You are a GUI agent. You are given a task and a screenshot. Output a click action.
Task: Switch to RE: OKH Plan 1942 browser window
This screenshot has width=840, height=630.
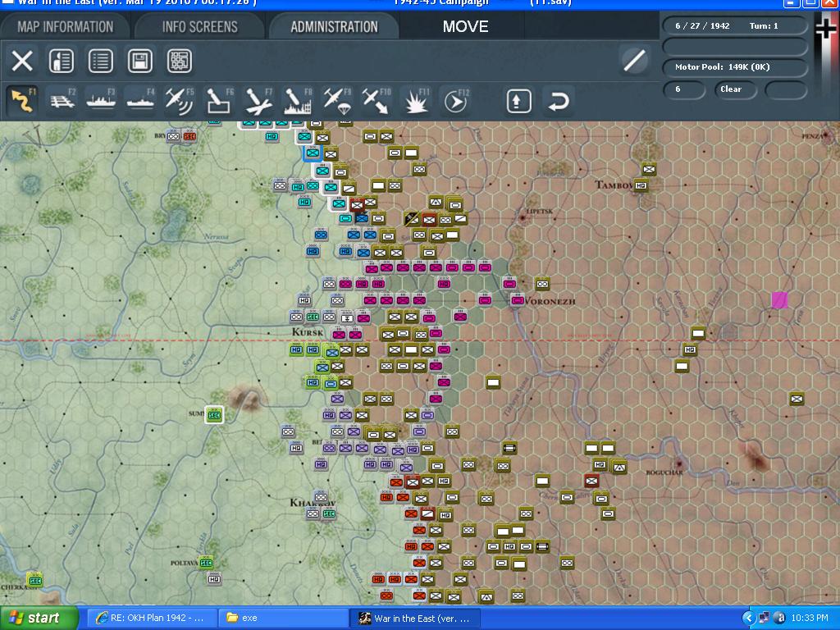[152, 618]
